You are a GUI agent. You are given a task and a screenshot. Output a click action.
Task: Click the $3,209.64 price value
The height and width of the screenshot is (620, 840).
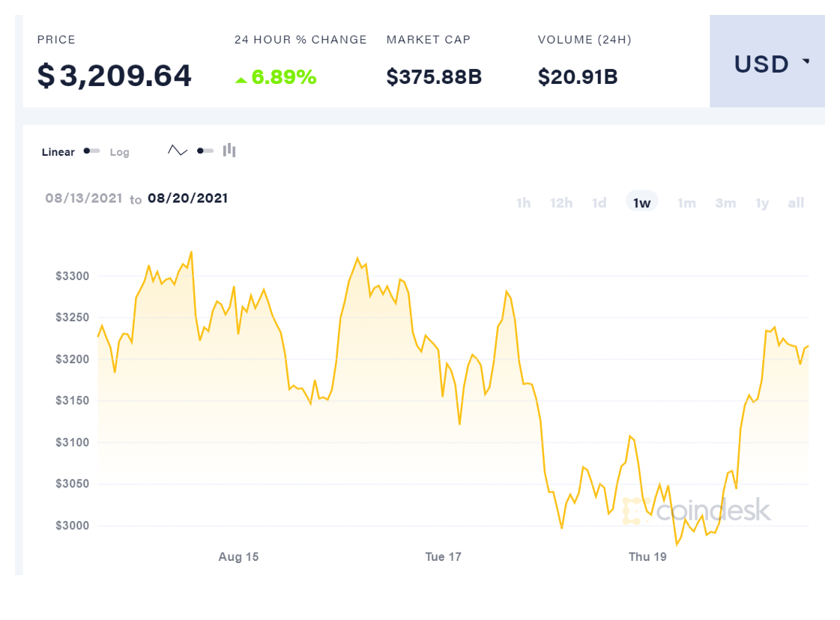(115, 76)
